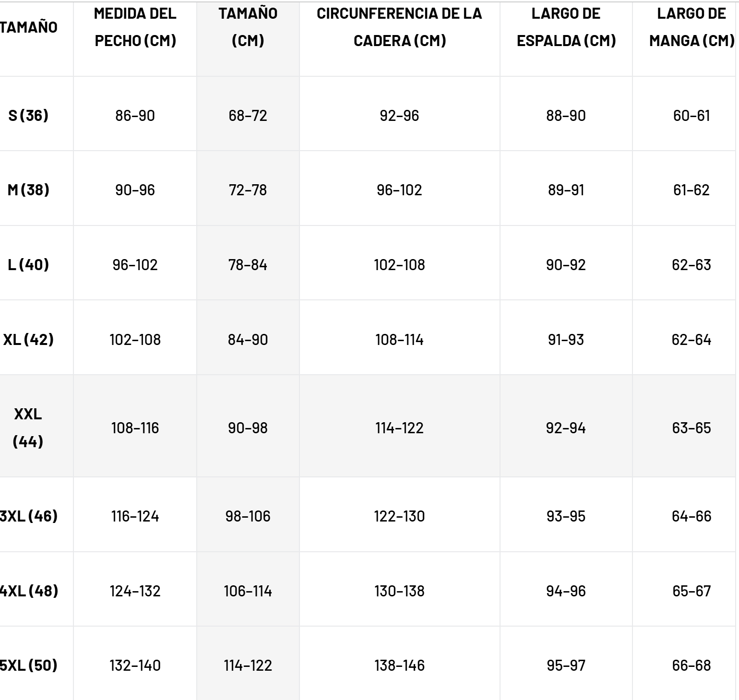Click sleeve length 62–64 for size XL
This screenshot has height=700, width=739.
(x=691, y=340)
